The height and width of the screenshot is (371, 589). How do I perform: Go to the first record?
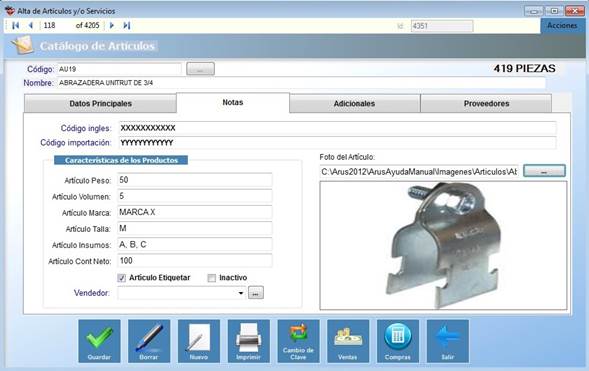[x=15, y=26]
